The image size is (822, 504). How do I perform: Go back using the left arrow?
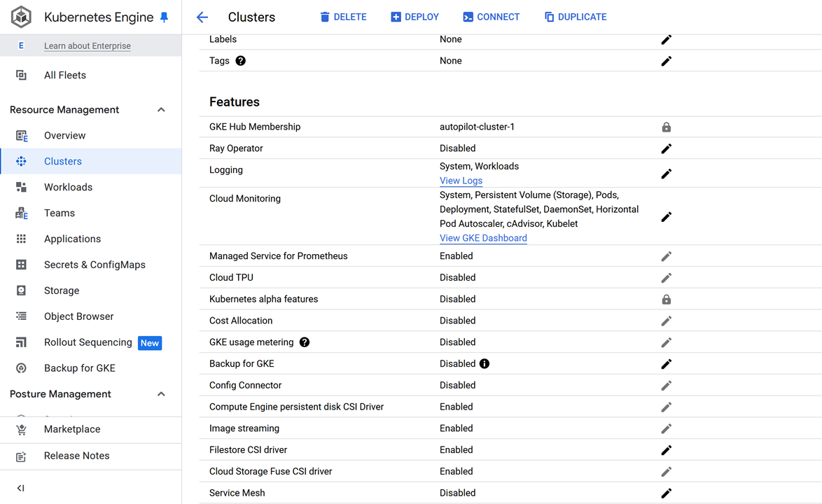[202, 17]
